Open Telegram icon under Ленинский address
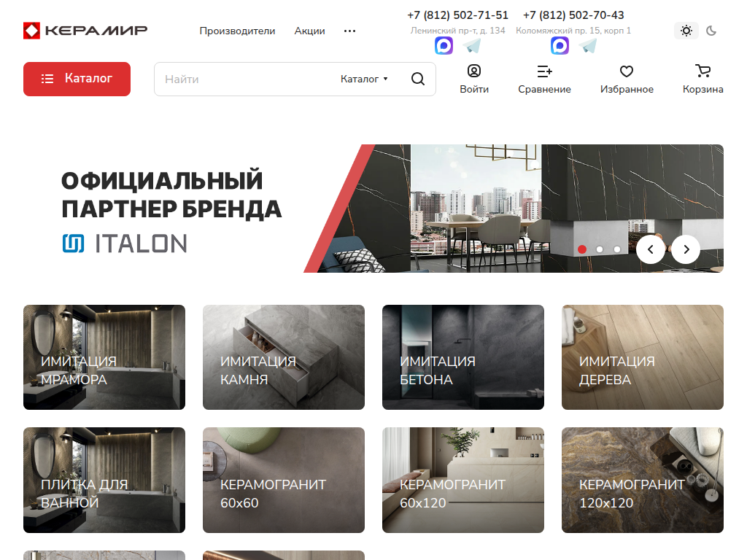747x560 pixels. [x=472, y=46]
